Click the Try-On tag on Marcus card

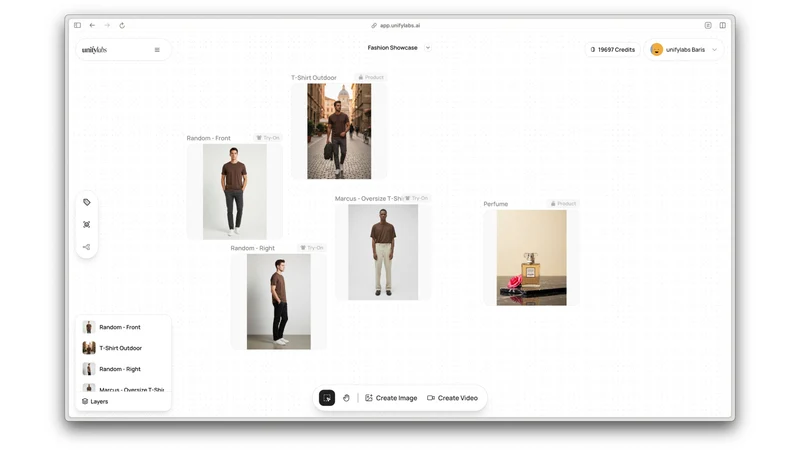tap(416, 198)
